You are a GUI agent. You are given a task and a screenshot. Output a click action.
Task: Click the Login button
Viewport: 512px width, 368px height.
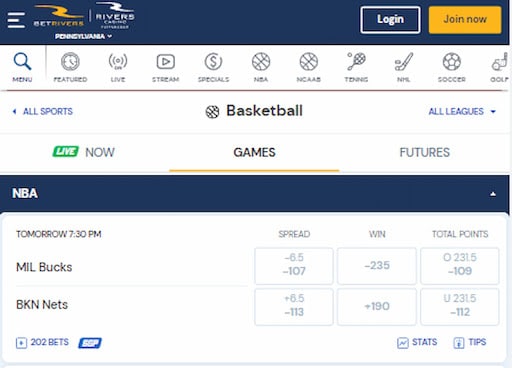point(390,20)
